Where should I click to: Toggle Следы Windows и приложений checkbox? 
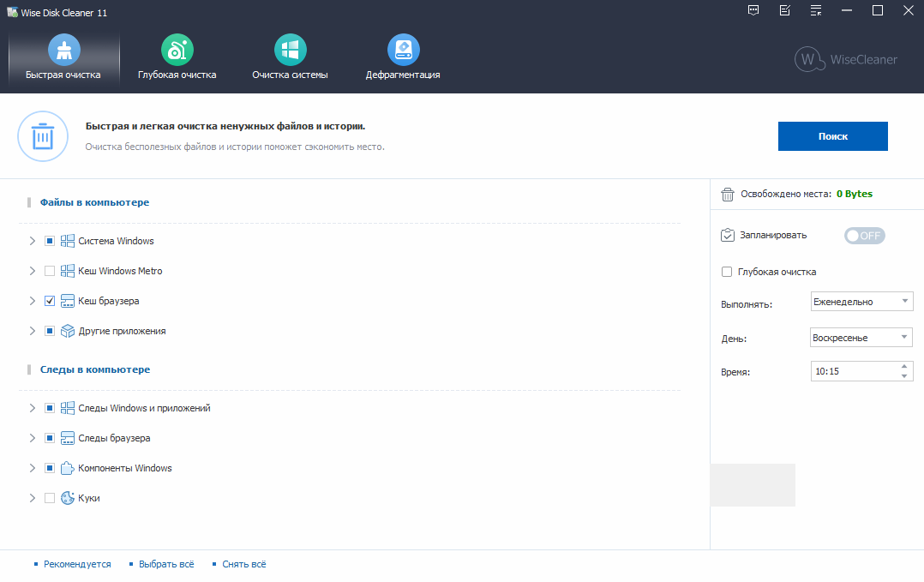pos(50,408)
